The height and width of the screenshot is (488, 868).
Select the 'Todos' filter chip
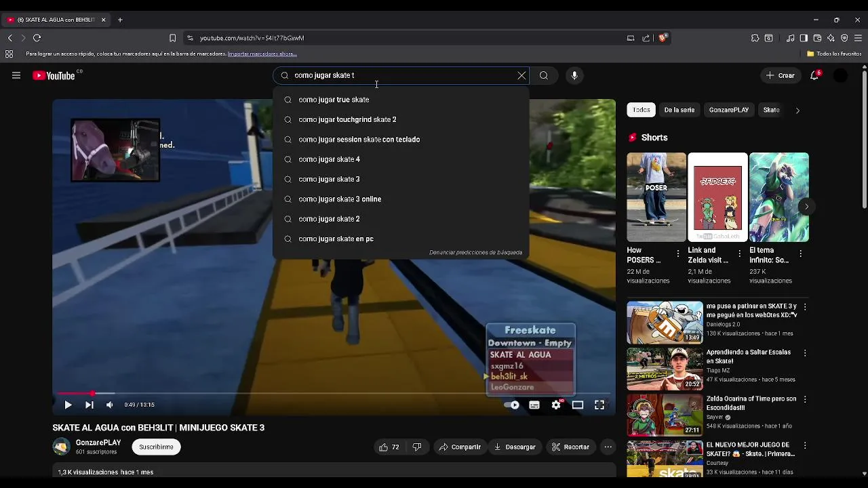pos(642,110)
